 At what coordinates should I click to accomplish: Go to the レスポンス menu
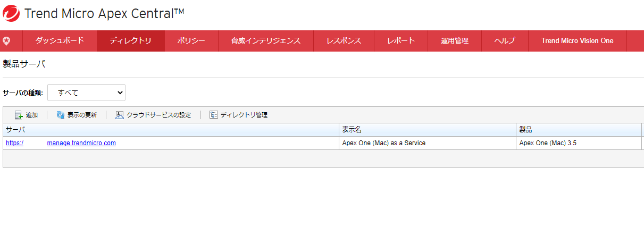[x=344, y=41]
